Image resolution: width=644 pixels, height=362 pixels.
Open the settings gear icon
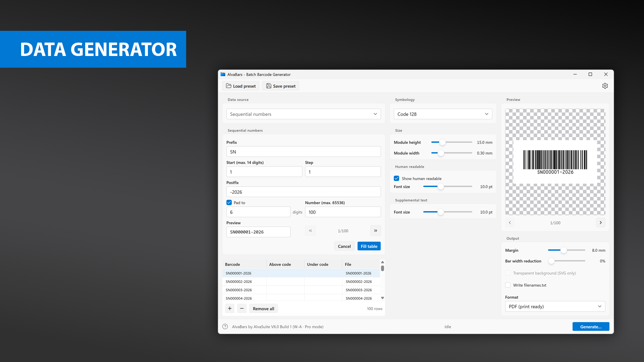tap(605, 86)
